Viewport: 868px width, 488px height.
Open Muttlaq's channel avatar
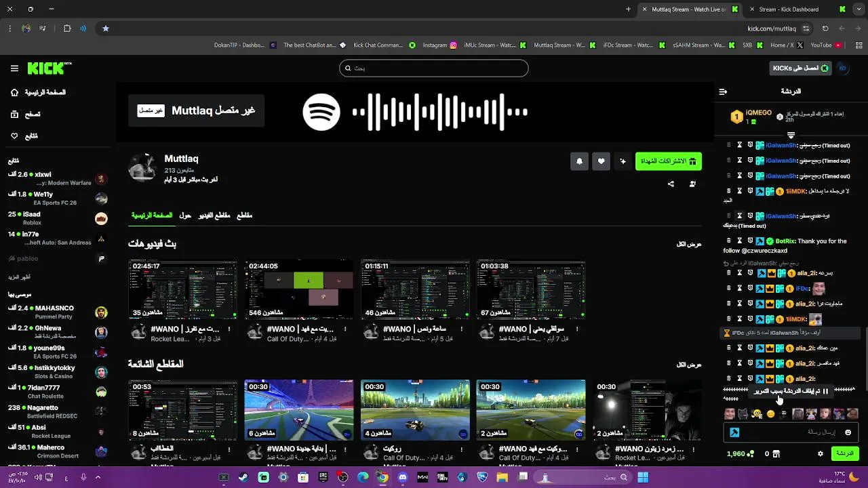(143, 167)
